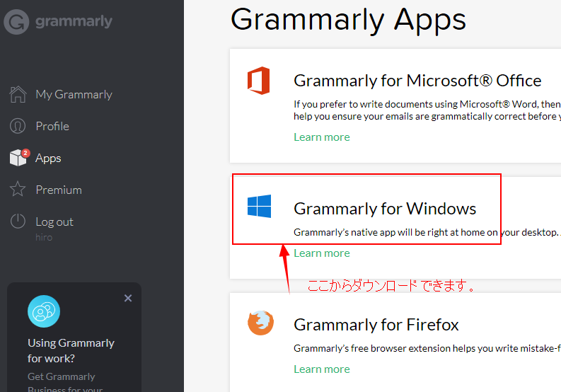The height and width of the screenshot is (392, 561).
Task: Go to the Profile page
Action: (x=52, y=126)
